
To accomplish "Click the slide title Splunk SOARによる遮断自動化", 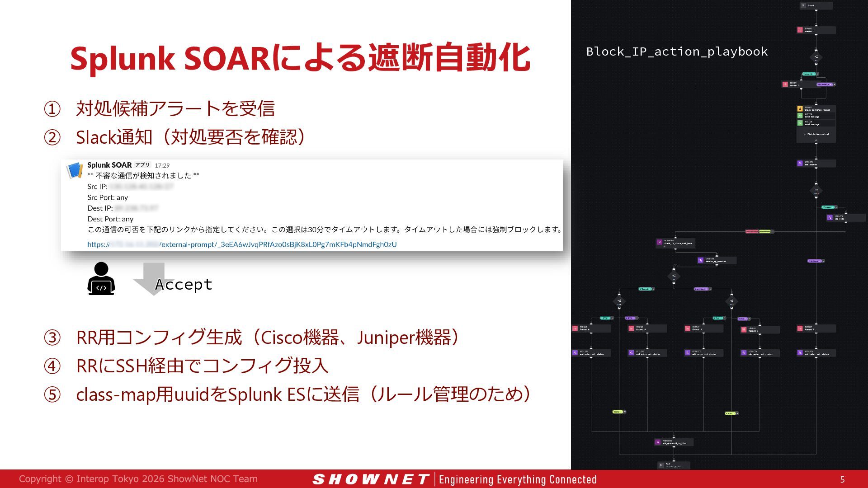I will coord(300,58).
